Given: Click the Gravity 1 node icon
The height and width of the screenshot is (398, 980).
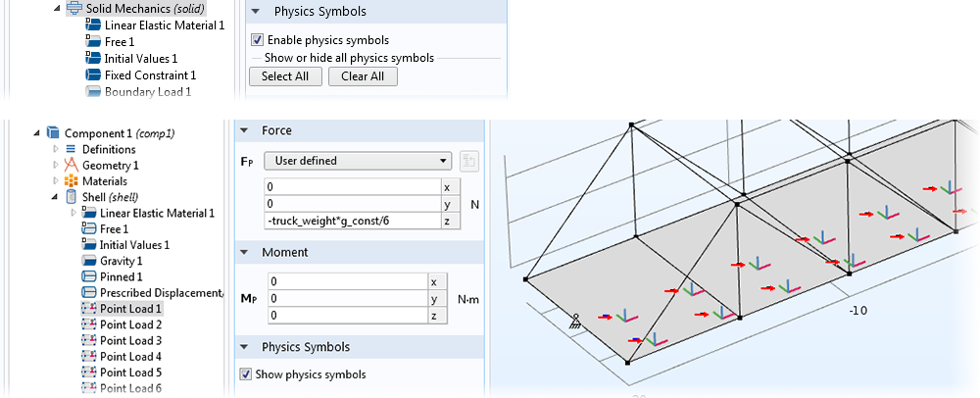Looking at the screenshot, I should coord(88,261).
